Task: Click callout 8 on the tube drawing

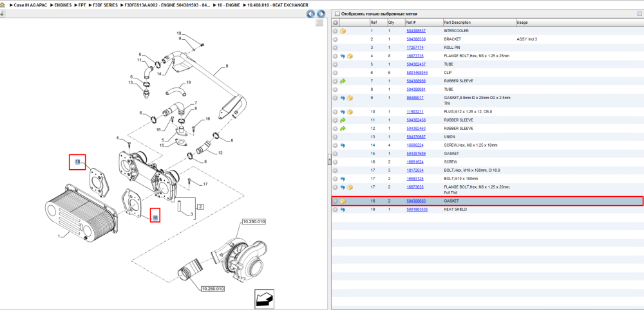Action: [x=227, y=66]
